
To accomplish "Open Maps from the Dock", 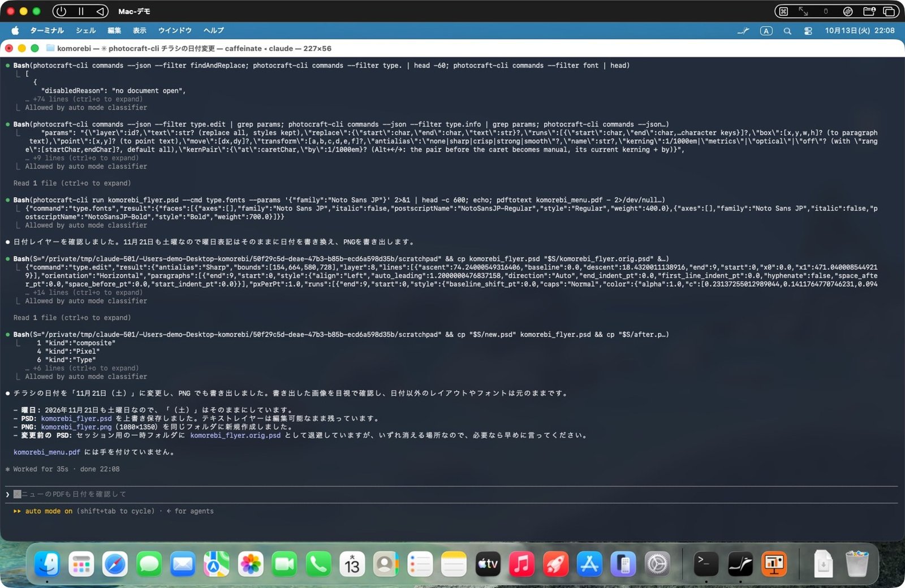I will [217, 564].
